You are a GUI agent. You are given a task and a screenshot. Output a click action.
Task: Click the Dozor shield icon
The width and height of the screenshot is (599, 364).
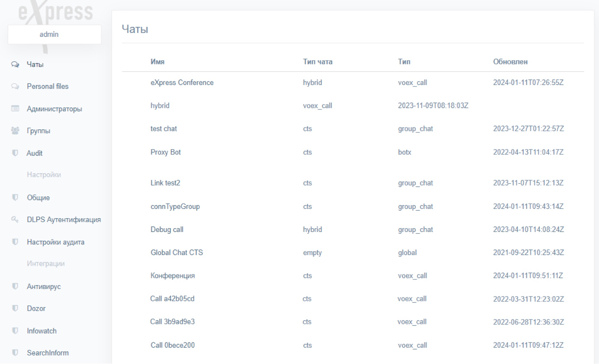click(x=15, y=308)
